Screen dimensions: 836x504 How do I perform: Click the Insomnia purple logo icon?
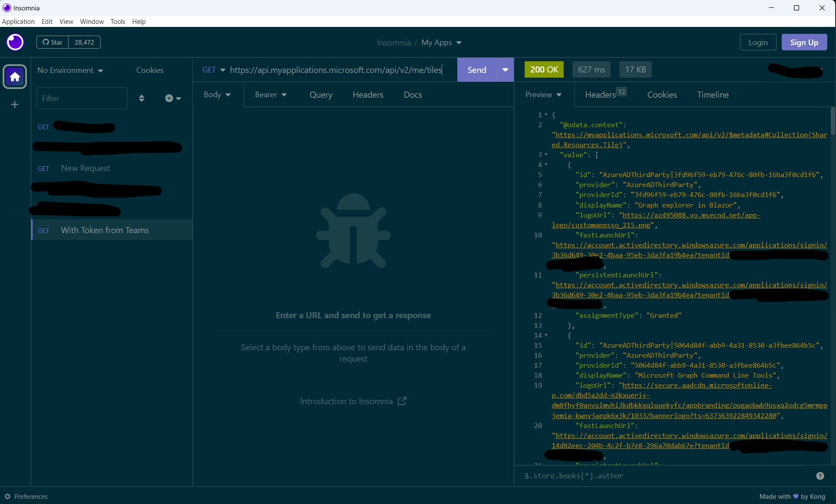pyautogui.click(x=15, y=42)
